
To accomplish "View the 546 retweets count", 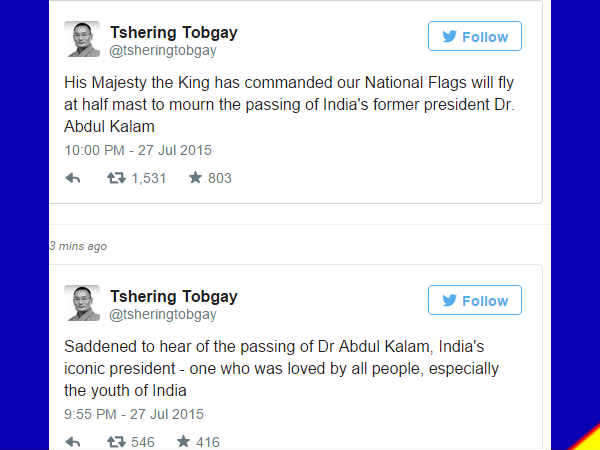I will [143, 441].
